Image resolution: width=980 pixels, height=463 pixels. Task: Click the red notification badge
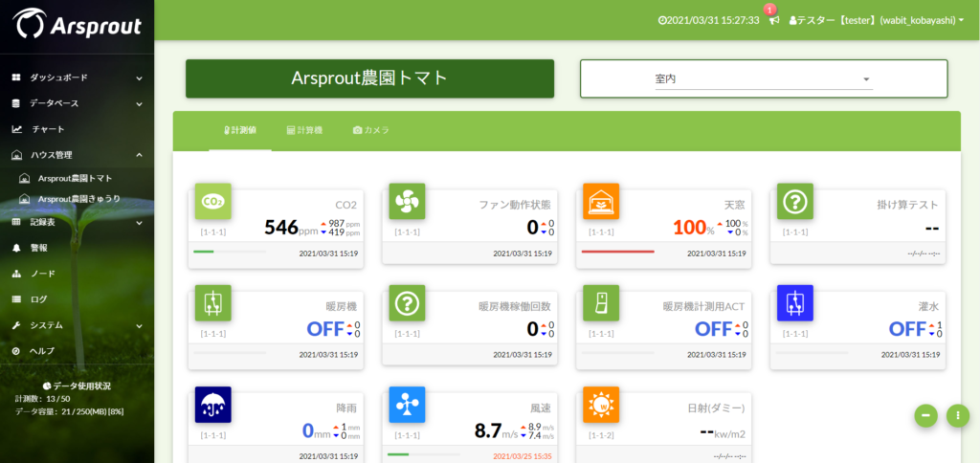coord(770,10)
